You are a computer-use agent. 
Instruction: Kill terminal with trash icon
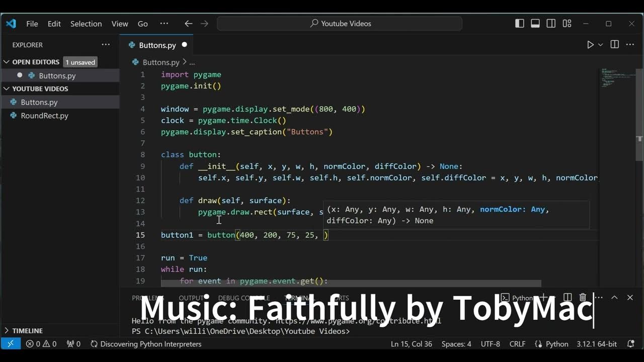(583, 298)
